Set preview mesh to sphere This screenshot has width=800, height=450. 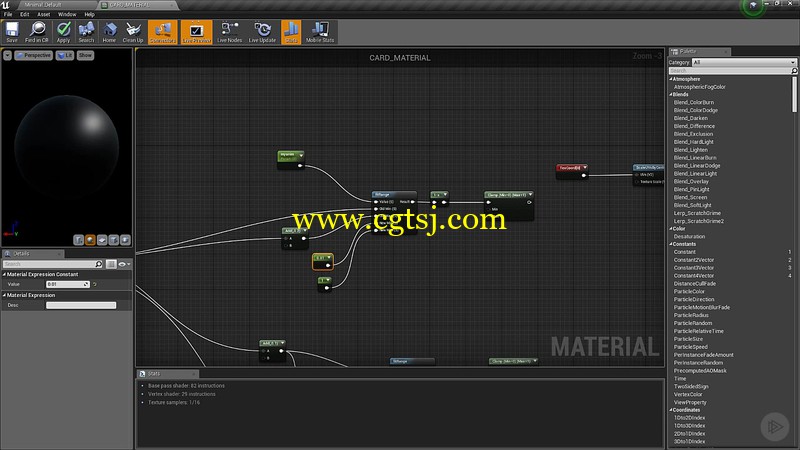click(x=90, y=240)
